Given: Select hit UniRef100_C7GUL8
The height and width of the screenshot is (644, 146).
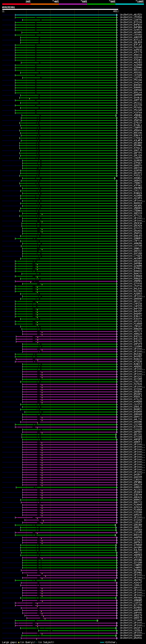Looking at the screenshot, I should pyautogui.click(x=131, y=138).
